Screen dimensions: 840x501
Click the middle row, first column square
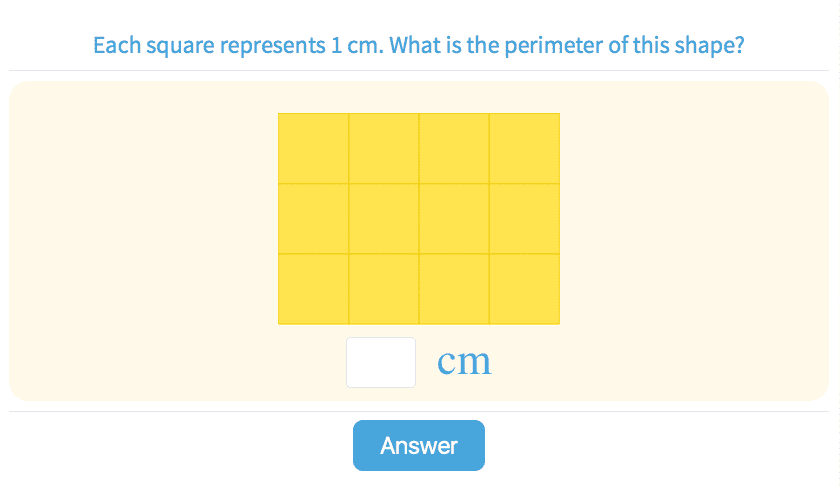(x=313, y=219)
